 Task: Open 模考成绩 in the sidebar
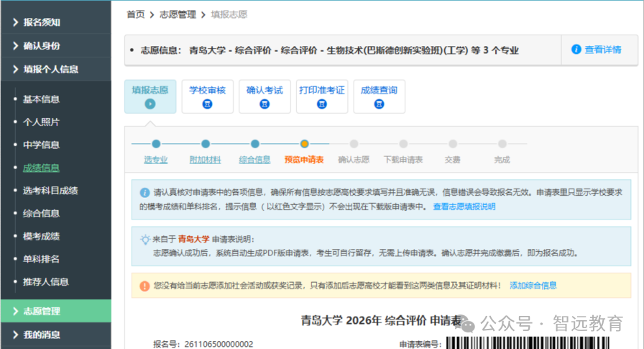coord(41,236)
